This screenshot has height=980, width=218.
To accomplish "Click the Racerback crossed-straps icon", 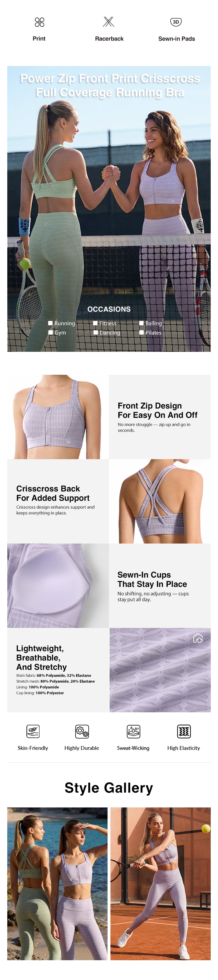I will [x=109, y=22].
